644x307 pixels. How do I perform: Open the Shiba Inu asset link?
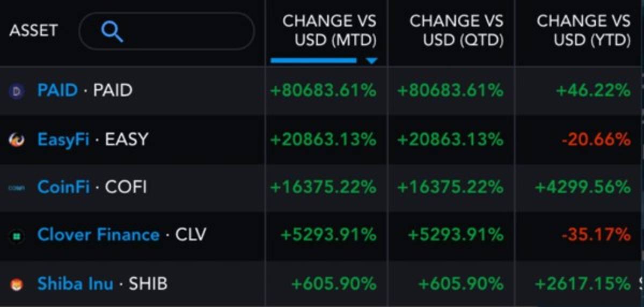point(75,283)
